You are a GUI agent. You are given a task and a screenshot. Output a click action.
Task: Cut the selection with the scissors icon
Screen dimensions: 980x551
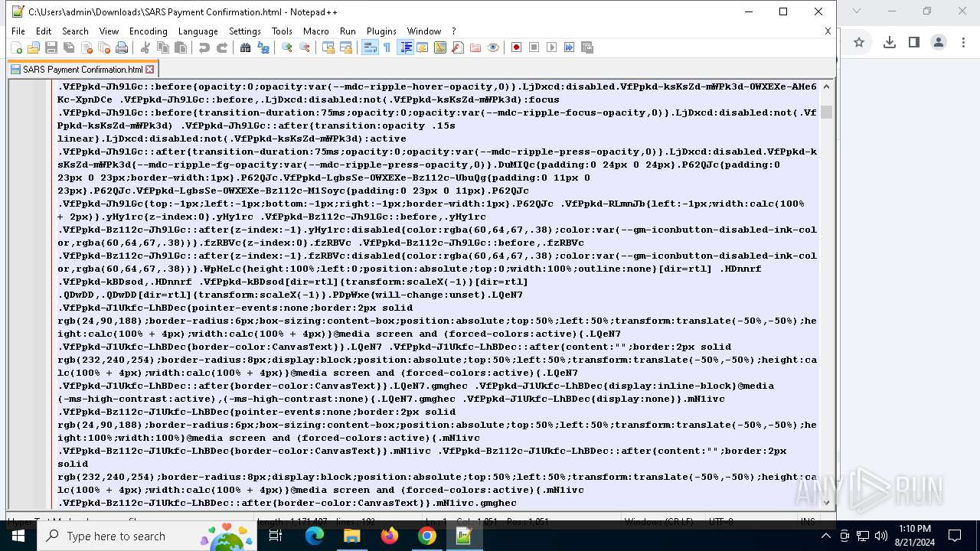(145, 47)
